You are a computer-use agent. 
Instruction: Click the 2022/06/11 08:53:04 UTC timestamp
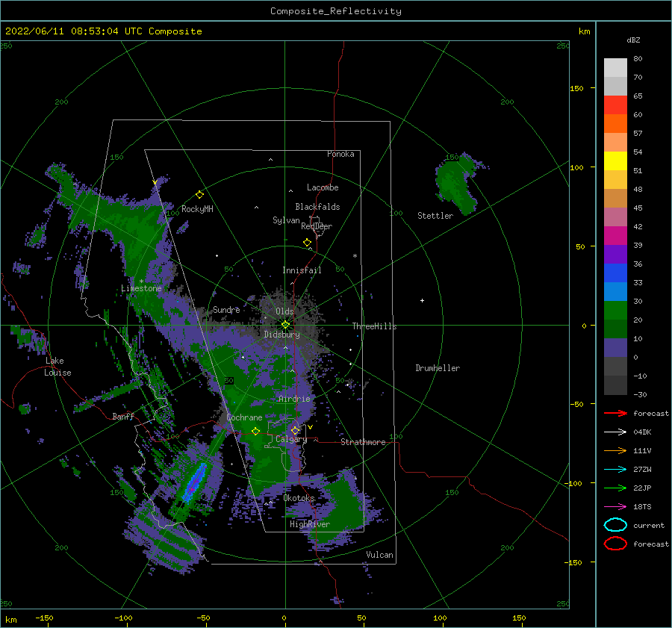(65, 31)
